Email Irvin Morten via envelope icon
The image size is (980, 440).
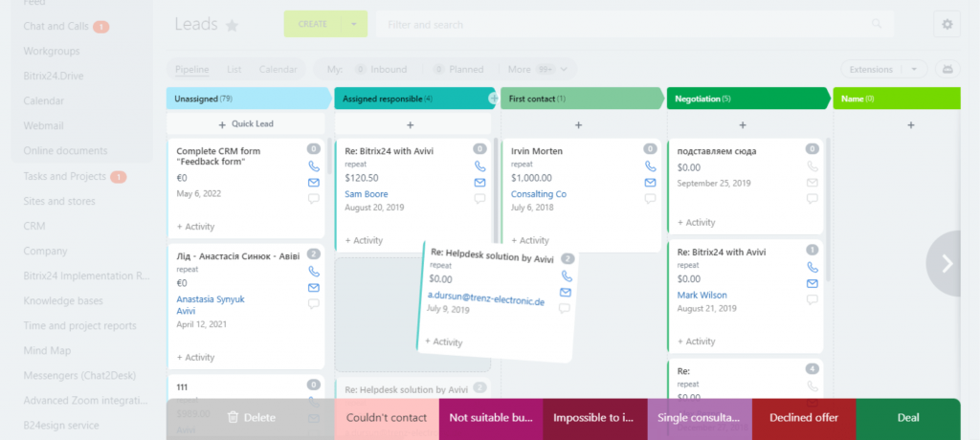click(x=651, y=183)
